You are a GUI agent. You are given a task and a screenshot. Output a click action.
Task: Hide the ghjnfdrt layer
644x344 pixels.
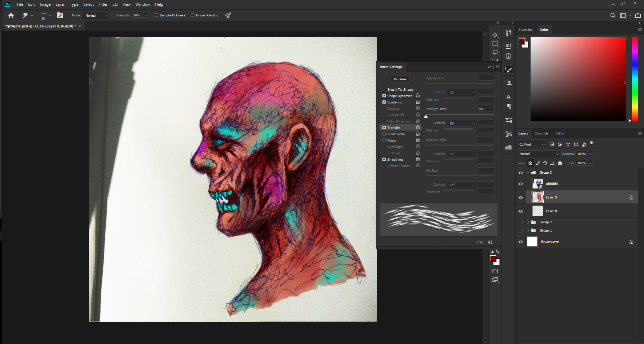521,184
